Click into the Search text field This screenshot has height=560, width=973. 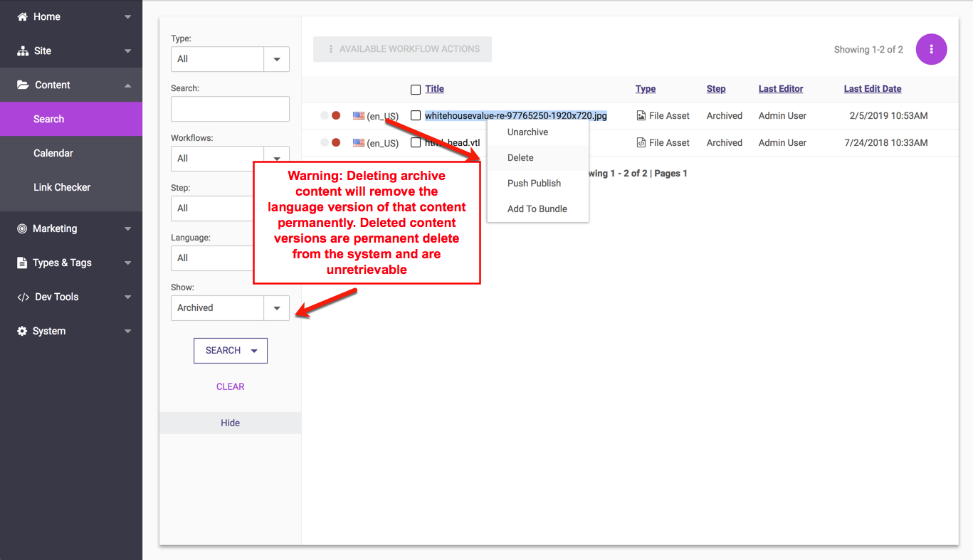click(230, 109)
